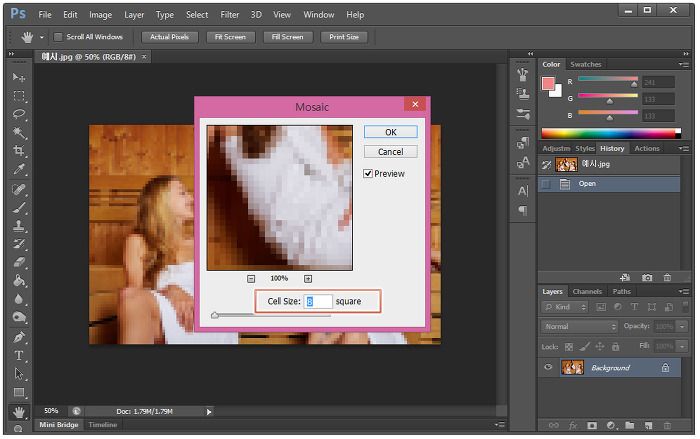Select the Brush tool
This screenshot has height=439, width=700.
tap(19, 208)
